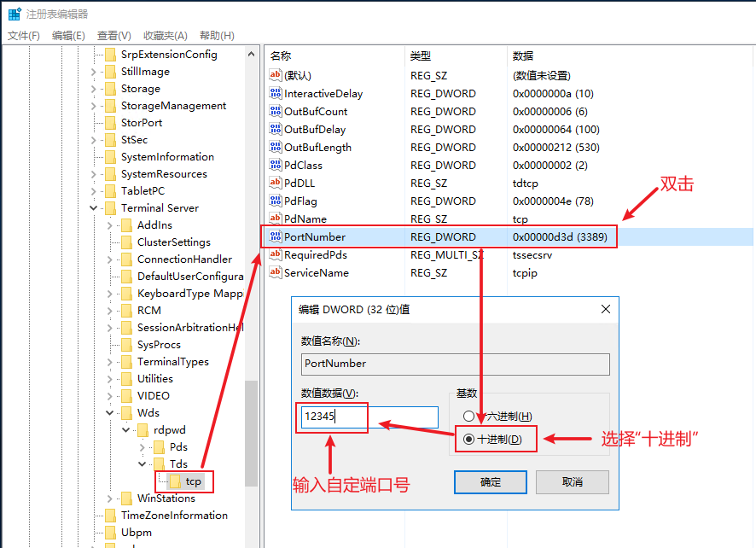Click the data cell 0x00000d3d (3389)
Screen dimensions: 756x548
[x=560, y=236]
